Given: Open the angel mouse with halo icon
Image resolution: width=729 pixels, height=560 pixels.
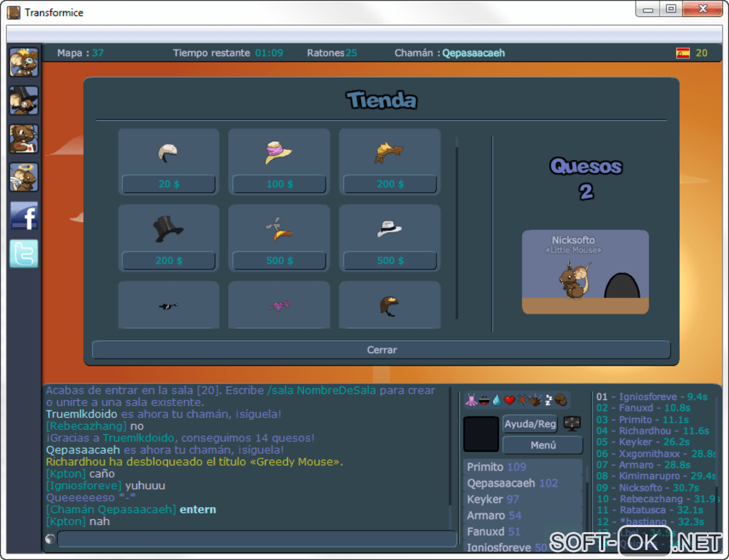Looking at the screenshot, I should coord(24,177).
